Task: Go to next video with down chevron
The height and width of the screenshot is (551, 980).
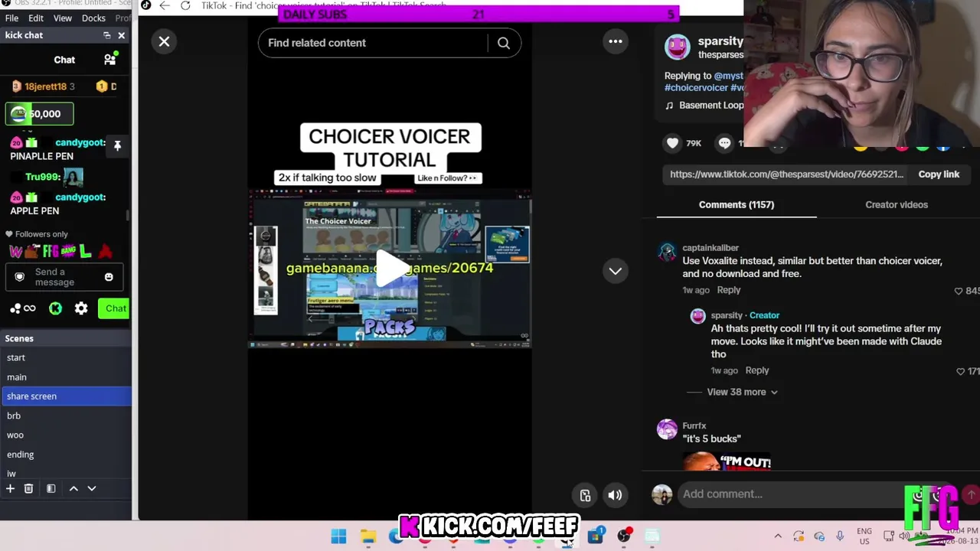Action: 616,271
